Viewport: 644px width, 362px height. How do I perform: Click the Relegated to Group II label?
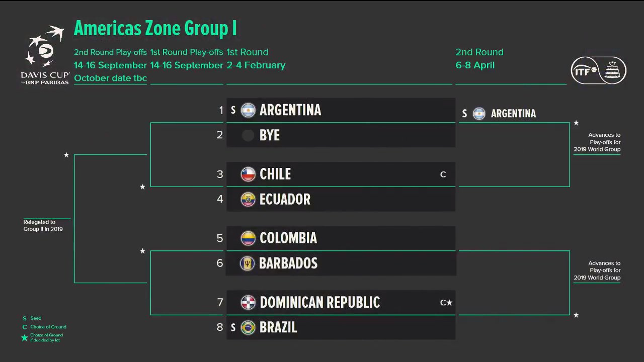click(x=43, y=225)
